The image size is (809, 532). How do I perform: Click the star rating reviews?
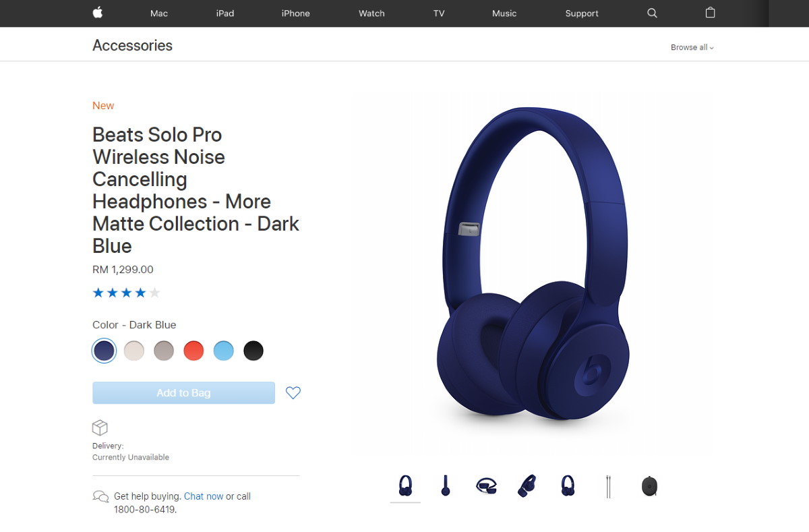click(x=126, y=293)
